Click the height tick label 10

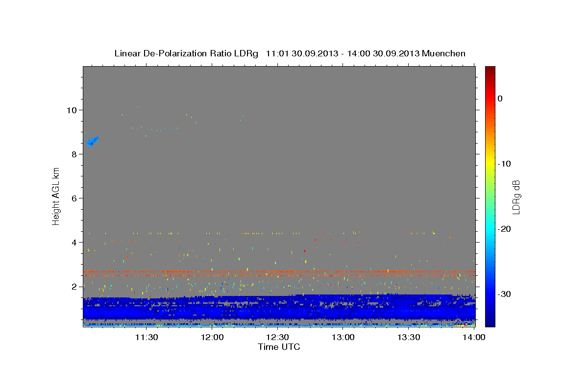73,110
